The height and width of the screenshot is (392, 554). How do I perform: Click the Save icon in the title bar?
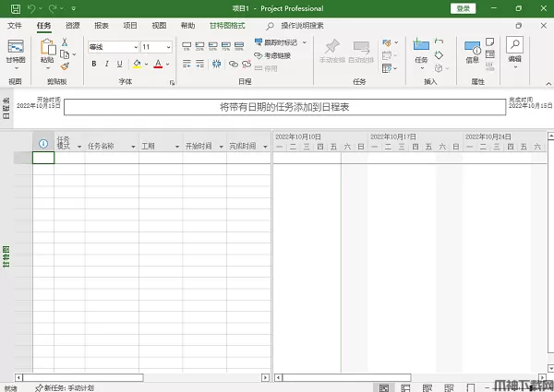pos(11,7)
